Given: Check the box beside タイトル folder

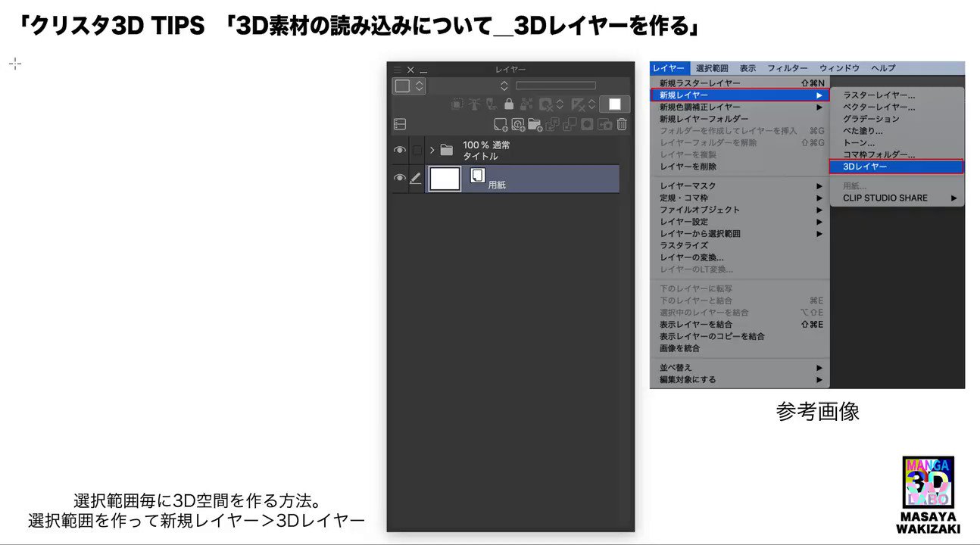Looking at the screenshot, I should tap(417, 150).
